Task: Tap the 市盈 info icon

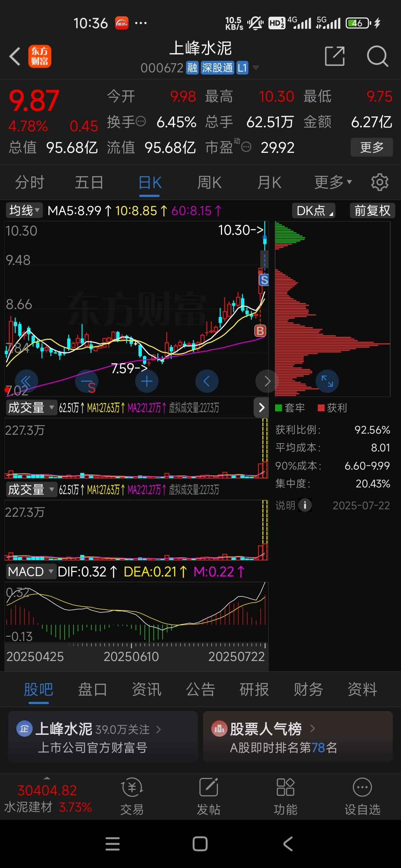Action: tap(246, 147)
